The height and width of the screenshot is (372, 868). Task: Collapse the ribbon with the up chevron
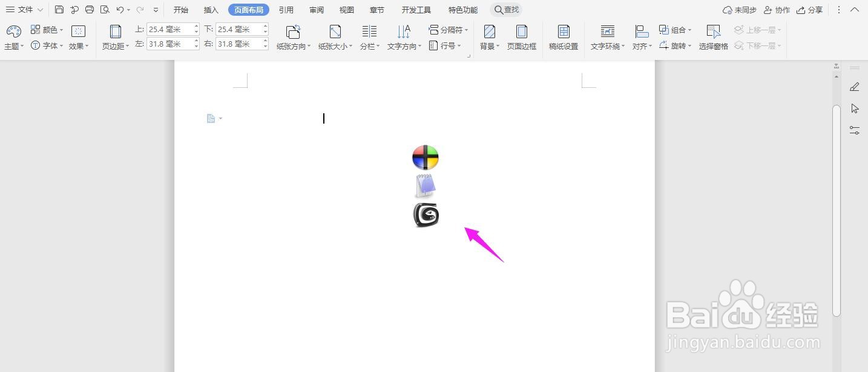[855, 10]
